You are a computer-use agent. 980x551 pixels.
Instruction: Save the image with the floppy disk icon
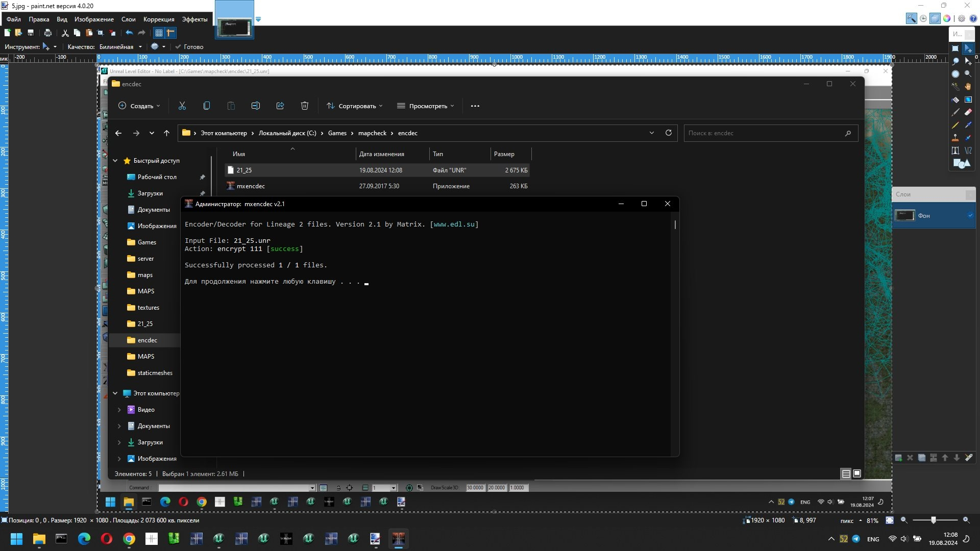[31, 33]
